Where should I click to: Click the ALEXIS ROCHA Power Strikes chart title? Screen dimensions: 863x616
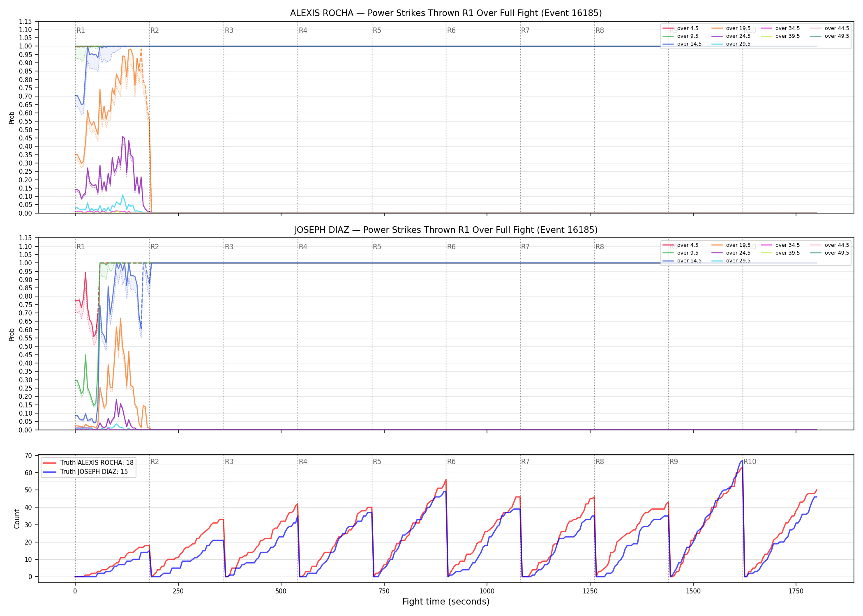pos(446,13)
